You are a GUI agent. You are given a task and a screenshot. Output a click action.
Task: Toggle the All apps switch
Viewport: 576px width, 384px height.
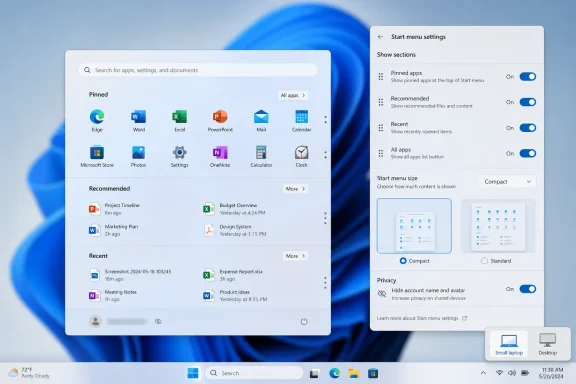click(528, 153)
